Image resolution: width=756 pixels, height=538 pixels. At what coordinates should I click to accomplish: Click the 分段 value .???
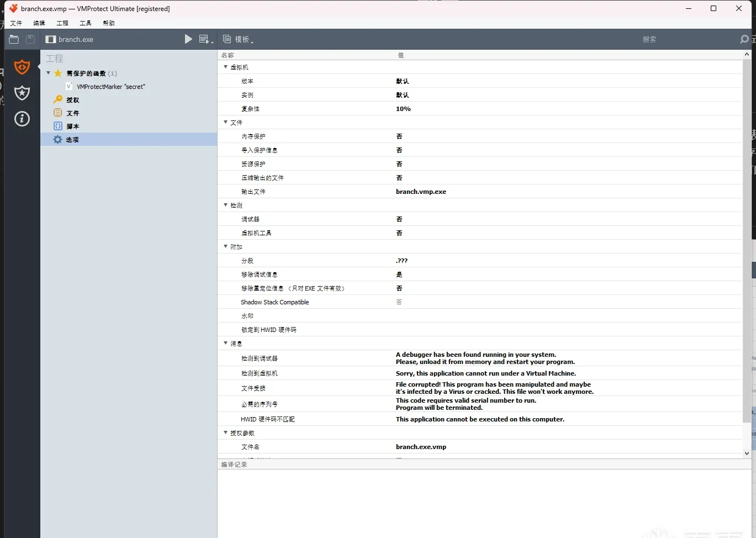click(401, 261)
